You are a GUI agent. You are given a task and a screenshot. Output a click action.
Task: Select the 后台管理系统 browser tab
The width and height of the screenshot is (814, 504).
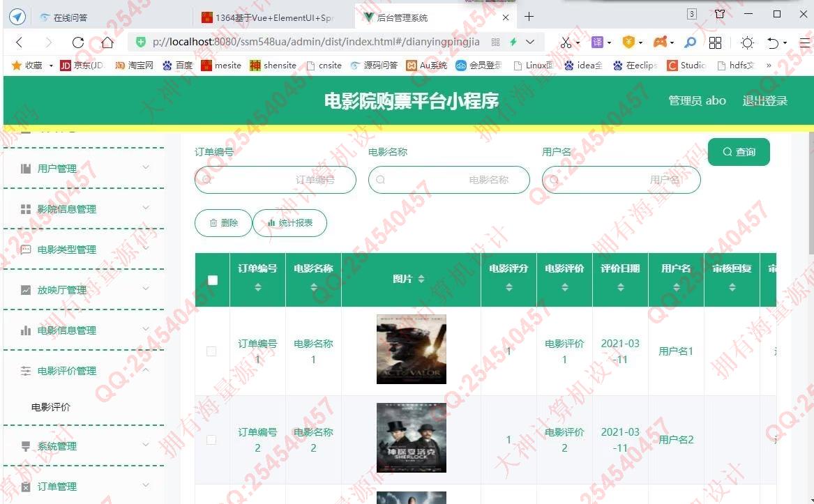[x=436, y=17]
